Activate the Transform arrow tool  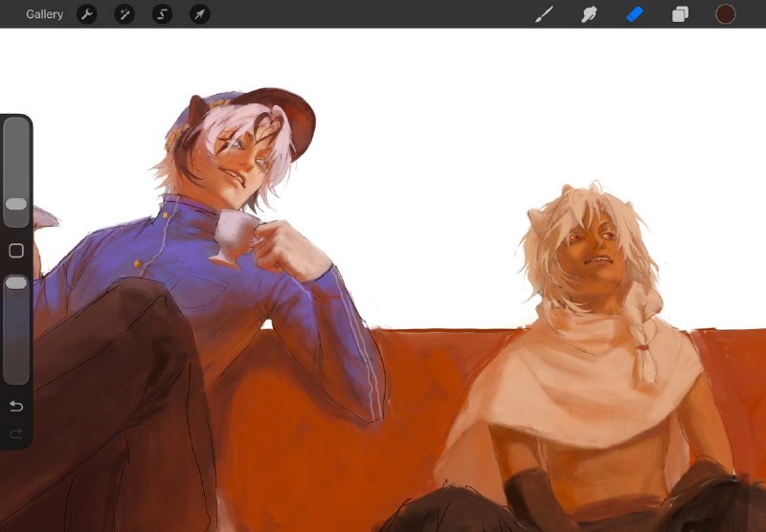click(200, 14)
